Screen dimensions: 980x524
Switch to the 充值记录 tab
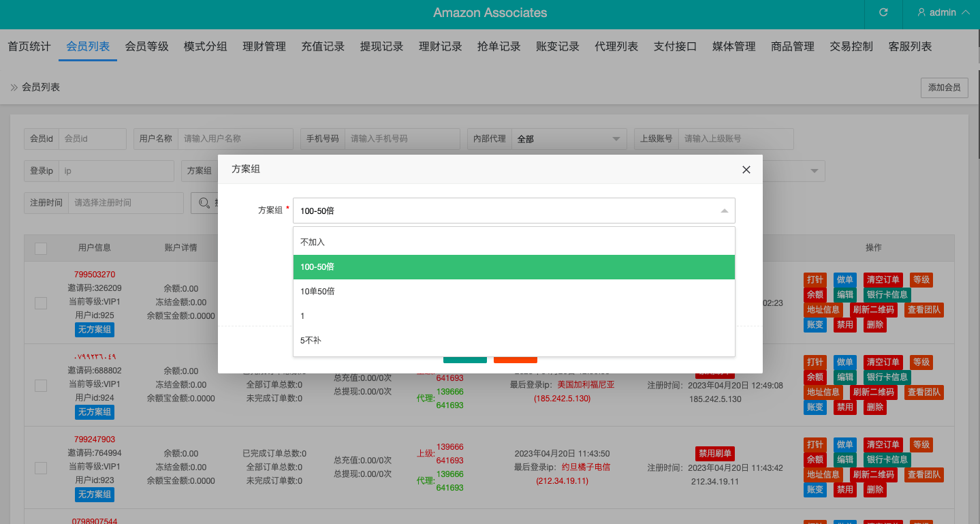[x=322, y=46]
